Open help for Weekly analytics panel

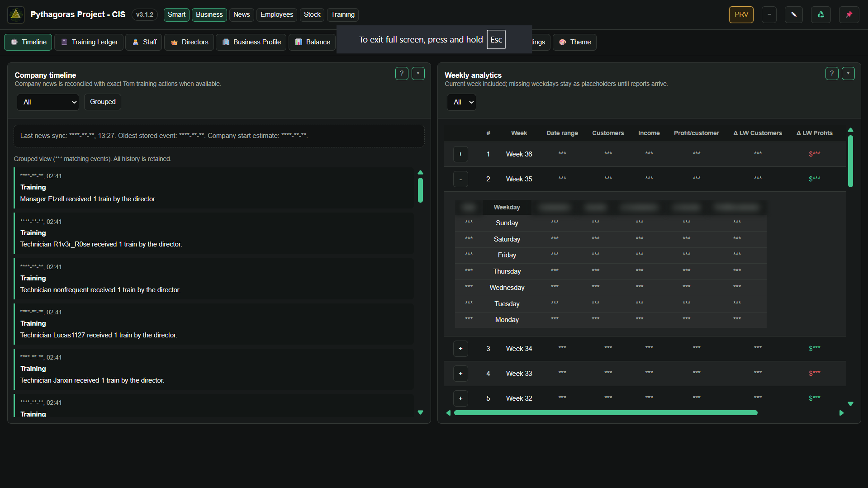(x=832, y=73)
